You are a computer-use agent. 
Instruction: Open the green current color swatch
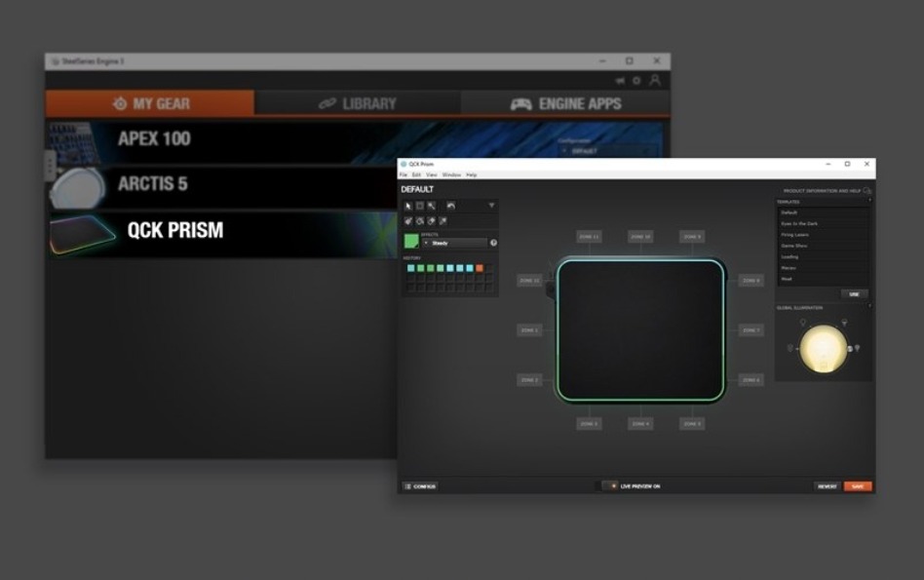(411, 241)
